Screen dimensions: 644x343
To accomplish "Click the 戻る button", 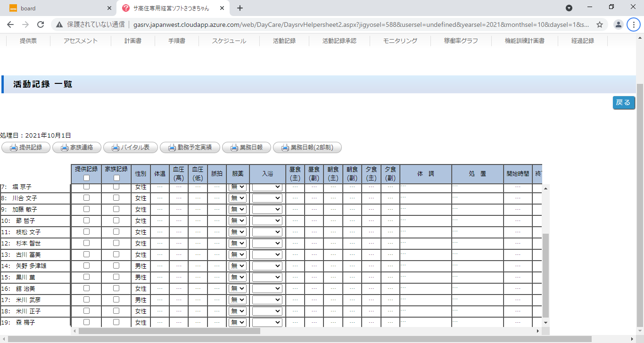I will coord(623,103).
